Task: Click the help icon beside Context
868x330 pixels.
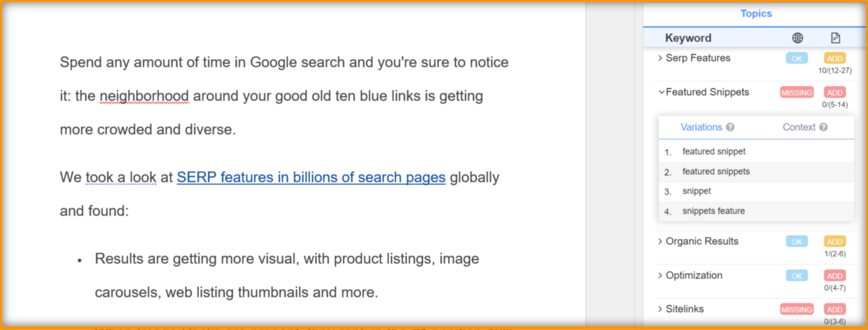Action: click(824, 127)
